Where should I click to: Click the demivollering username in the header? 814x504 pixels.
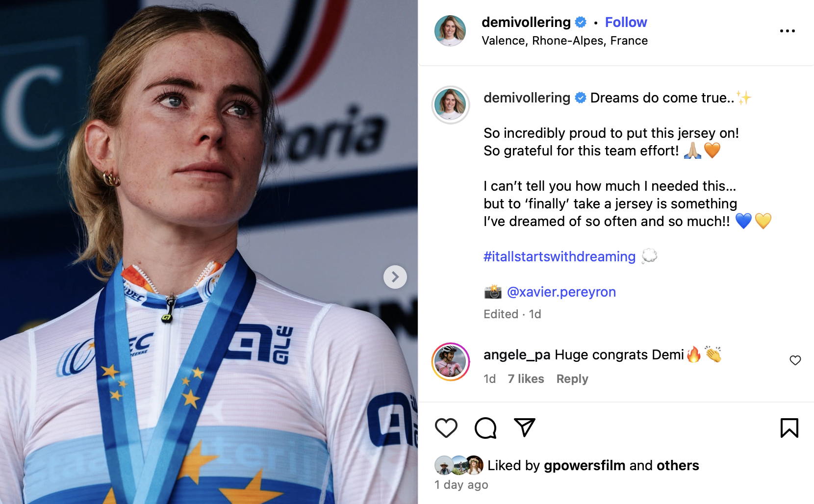526,23
